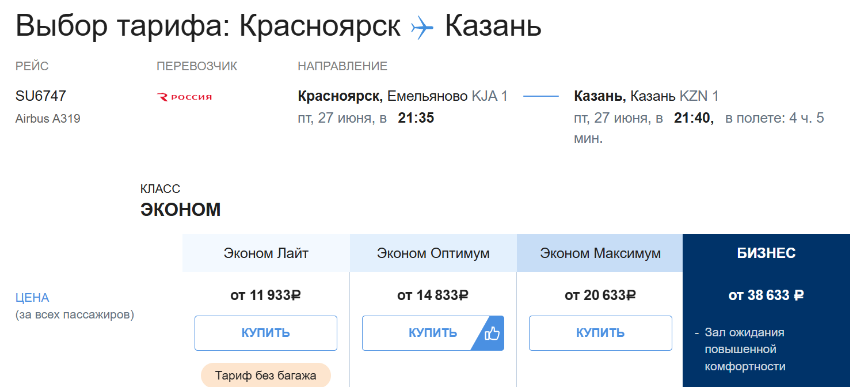
Task: Select the Эконом Лайт fare header
Action: click(x=266, y=253)
